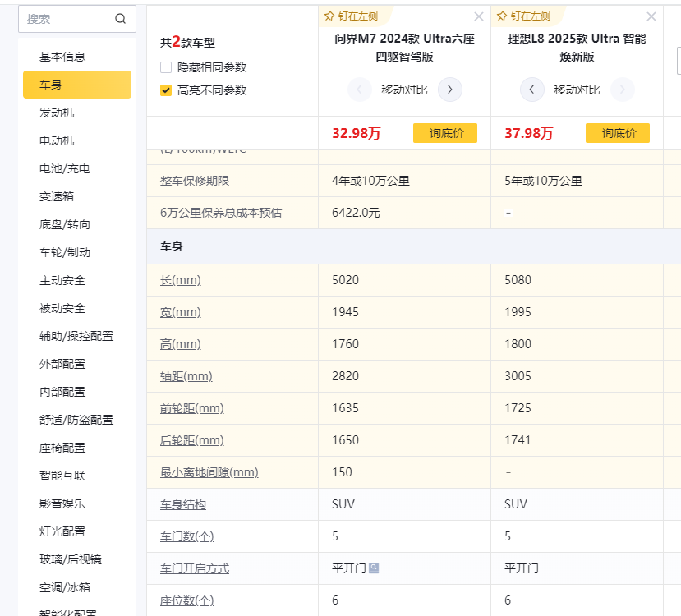
Task: Go to 基本信息 section
Action: pyautogui.click(x=62, y=57)
